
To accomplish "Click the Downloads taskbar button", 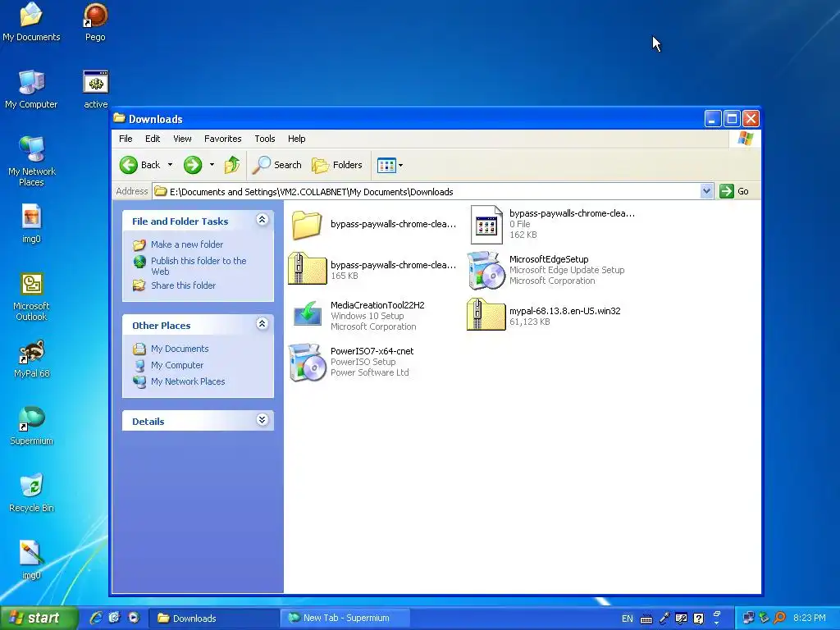I will click(213, 619).
